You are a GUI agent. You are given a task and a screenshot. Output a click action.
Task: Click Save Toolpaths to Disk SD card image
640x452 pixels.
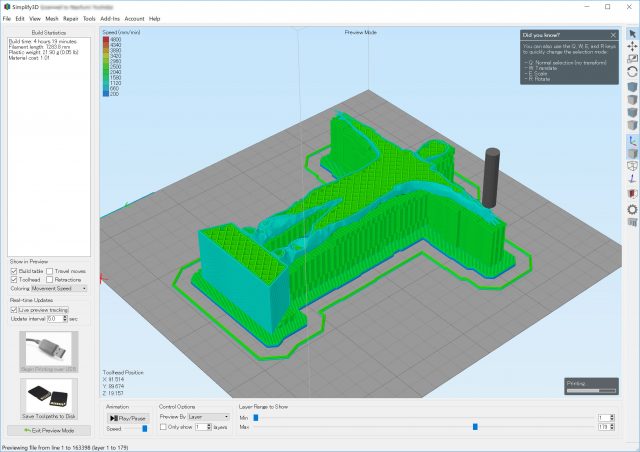48,394
